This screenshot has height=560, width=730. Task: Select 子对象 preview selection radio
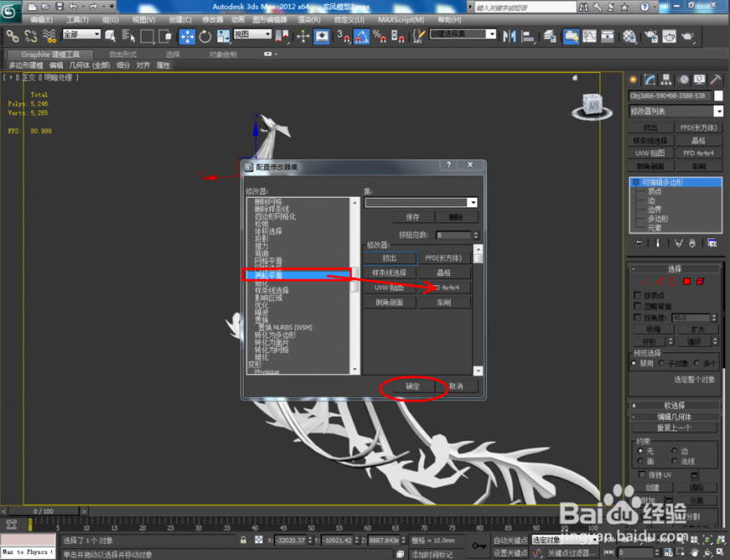coord(661,363)
